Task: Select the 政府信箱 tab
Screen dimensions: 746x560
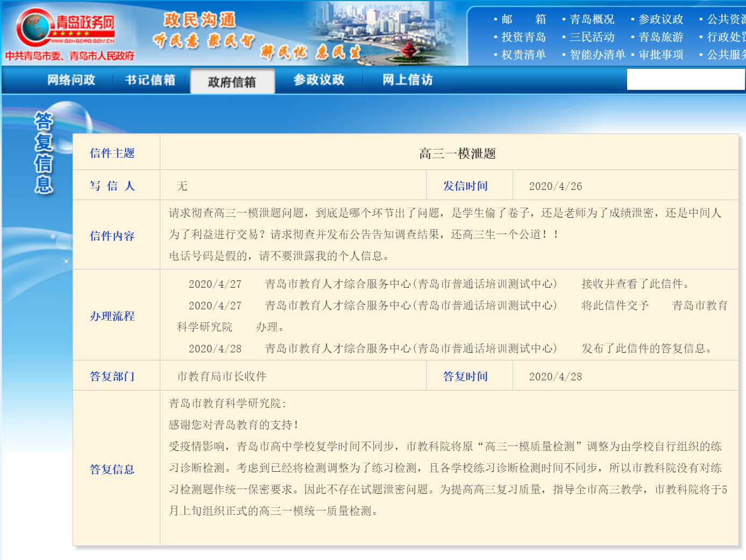Action: coord(232,82)
